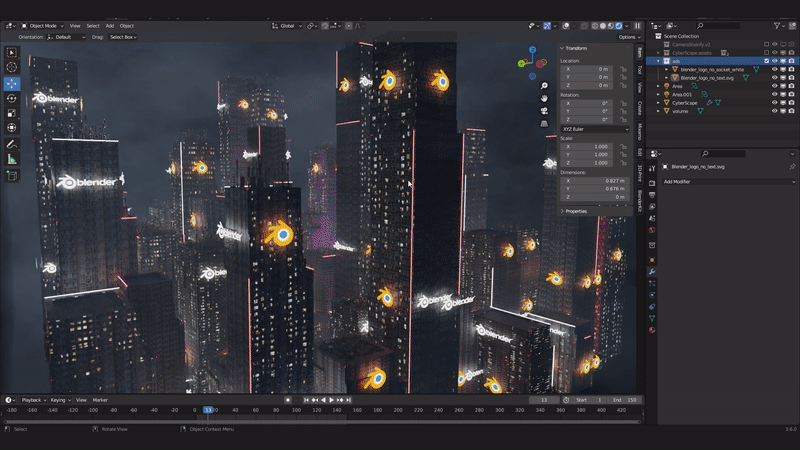Click the timeline play button

pyautogui.click(x=332, y=400)
